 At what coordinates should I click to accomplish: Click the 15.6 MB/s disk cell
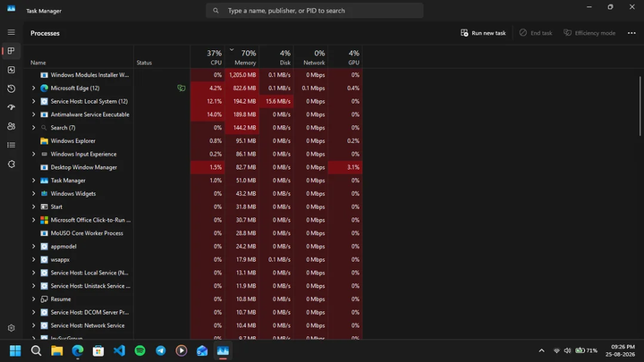click(276, 101)
